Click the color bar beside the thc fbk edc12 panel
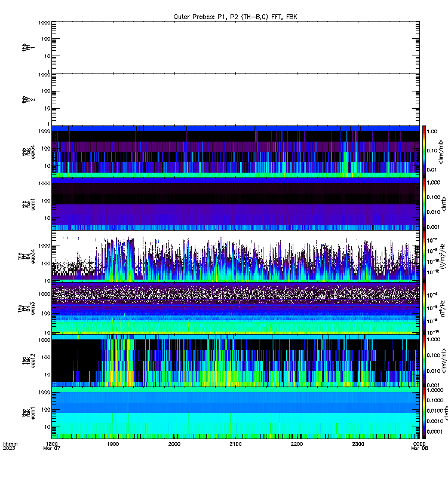Image resolution: width=448 pixels, height=478 pixels. click(424, 360)
